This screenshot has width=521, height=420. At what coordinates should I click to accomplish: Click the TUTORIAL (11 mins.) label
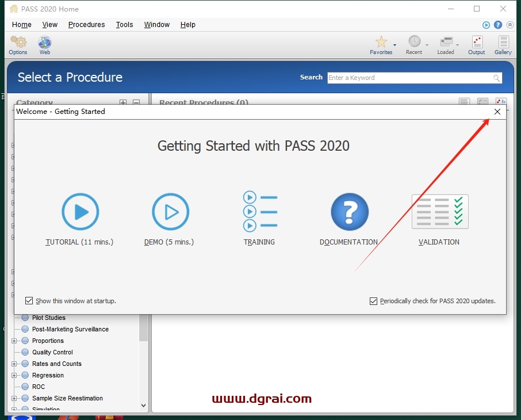click(79, 242)
